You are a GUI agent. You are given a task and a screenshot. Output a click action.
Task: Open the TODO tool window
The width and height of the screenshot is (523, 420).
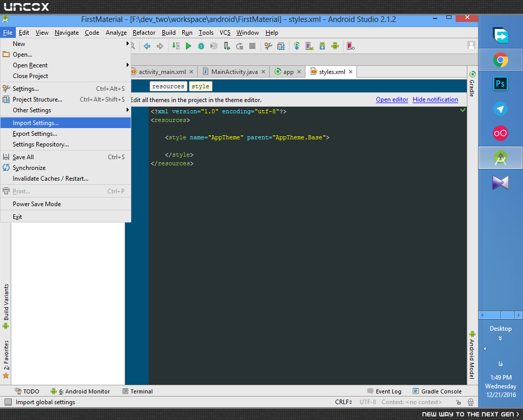click(x=27, y=391)
